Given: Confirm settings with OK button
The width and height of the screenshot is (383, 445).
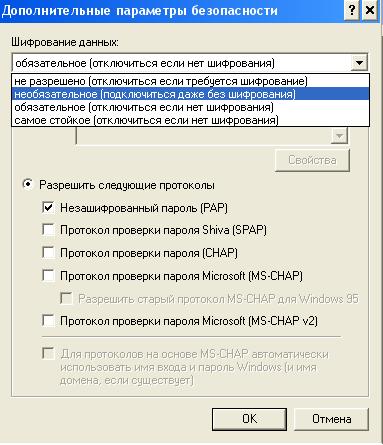Looking at the screenshot, I should (x=249, y=419).
